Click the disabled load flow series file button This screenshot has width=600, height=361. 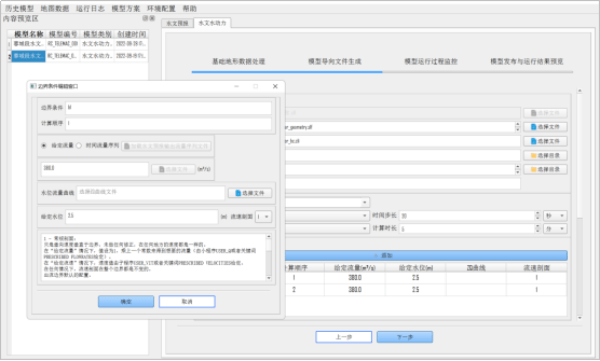tap(166, 146)
